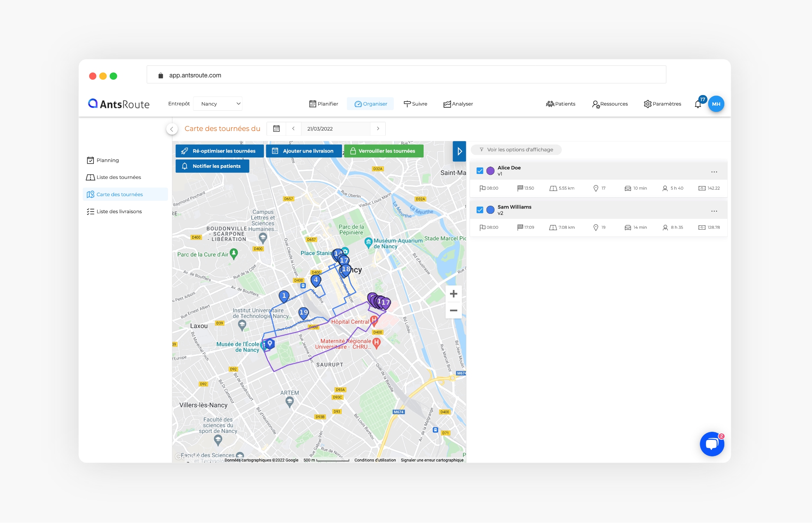Collapse the left sidebar with the chevron
Viewport: 812px width, 523px height.
pos(172,129)
